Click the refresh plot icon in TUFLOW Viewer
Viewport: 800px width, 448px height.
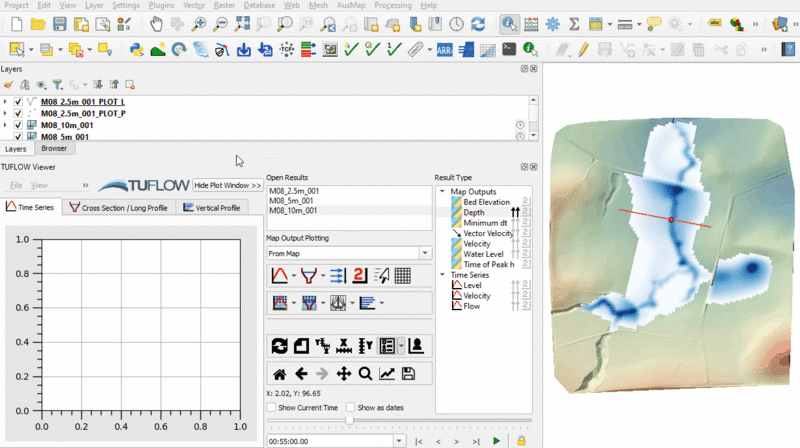(280, 346)
